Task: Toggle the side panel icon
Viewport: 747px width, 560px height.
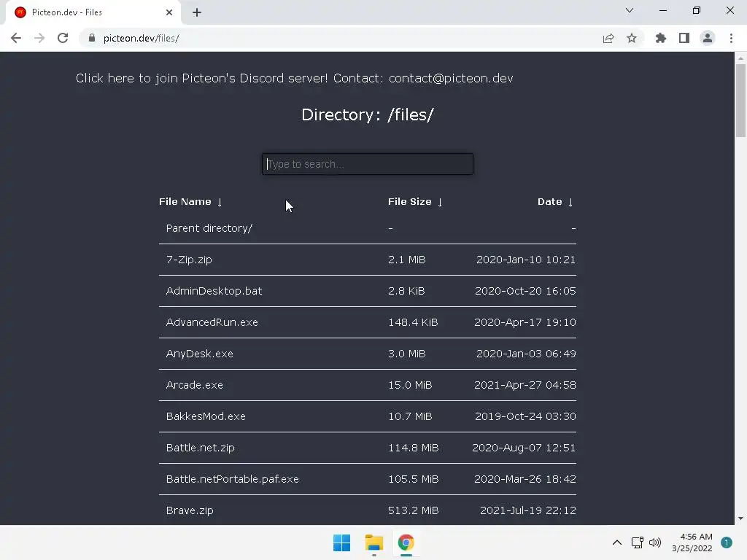Action: 684,38
